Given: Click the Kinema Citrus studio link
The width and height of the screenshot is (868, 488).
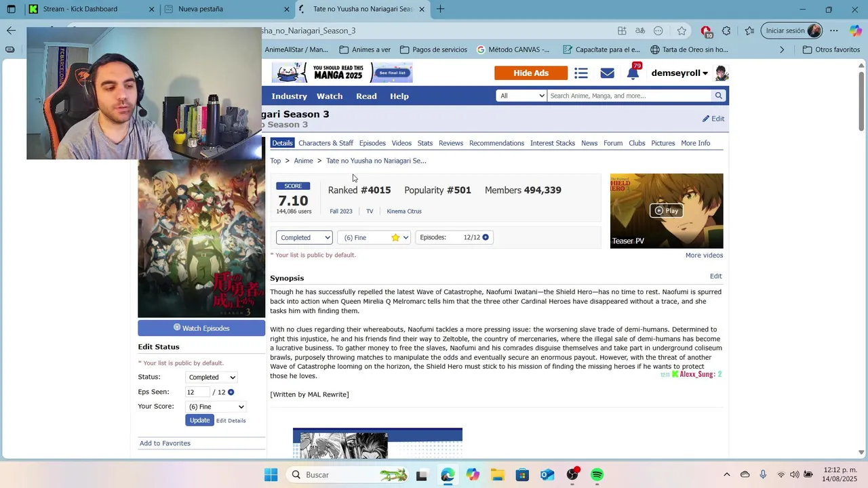Looking at the screenshot, I should point(404,211).
